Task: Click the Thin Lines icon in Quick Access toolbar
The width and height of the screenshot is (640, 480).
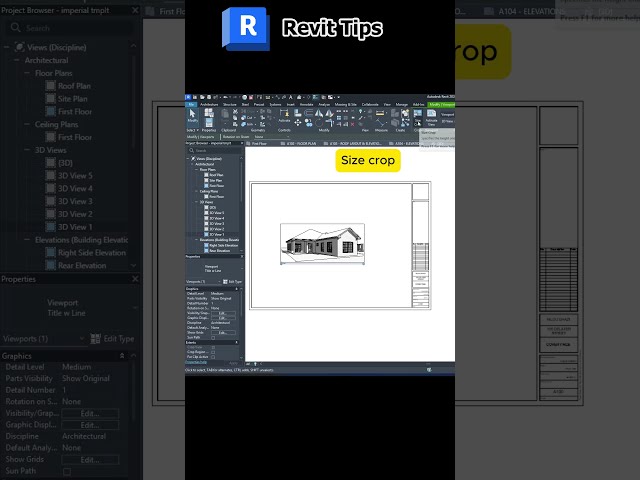Action: coord(316,97)
